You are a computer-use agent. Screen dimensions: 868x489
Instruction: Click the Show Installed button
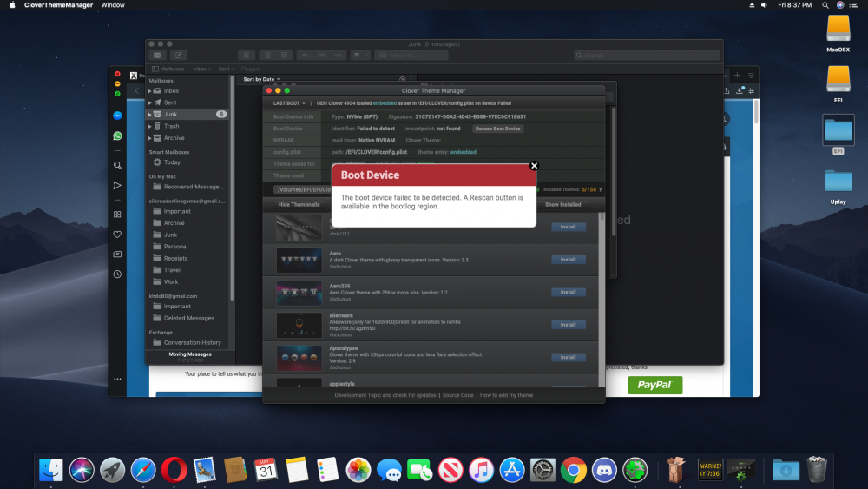point(563,204)
